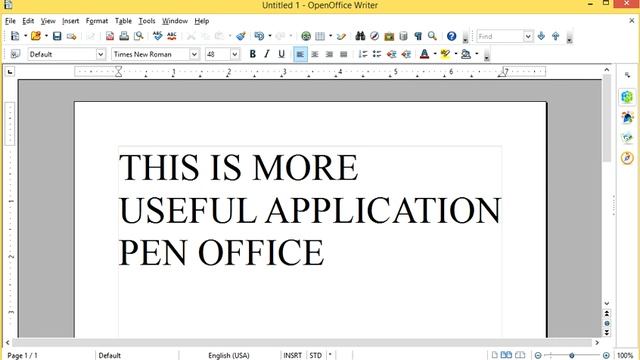Viewport: 640px width, 360px height.
Task: Open the Edit menu
Action: pyautogui.click(x=28, y=21)
